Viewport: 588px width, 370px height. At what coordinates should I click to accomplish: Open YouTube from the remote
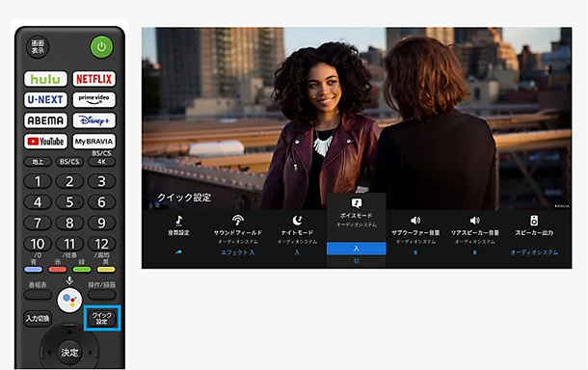click(45, 142)
